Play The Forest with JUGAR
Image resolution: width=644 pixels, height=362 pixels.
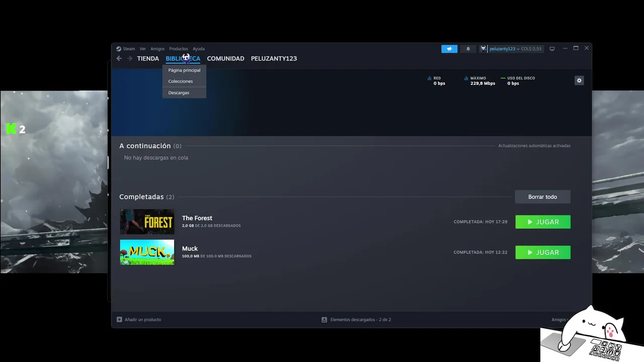click(x=543, y=222)
